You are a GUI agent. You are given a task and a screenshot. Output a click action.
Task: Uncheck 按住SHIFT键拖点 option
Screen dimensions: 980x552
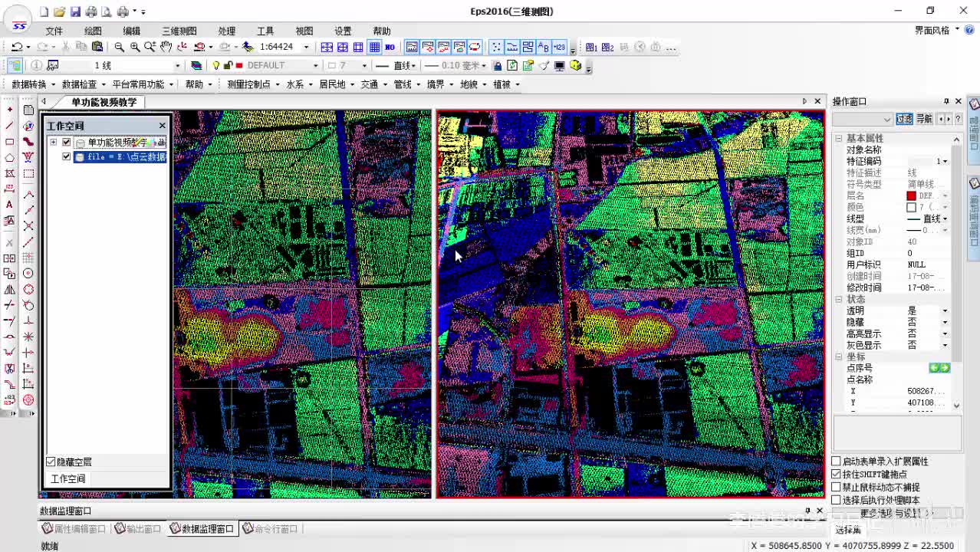pos(837,475)
